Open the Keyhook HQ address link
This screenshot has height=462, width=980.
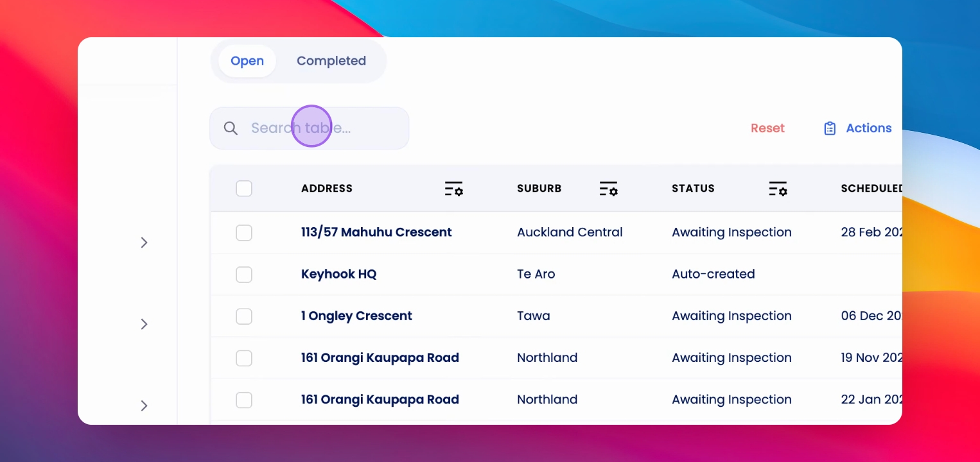click(338, 274)
